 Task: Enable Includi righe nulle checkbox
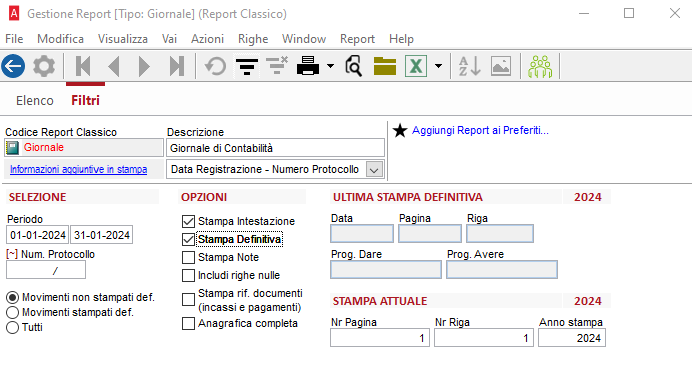[188, 275]
